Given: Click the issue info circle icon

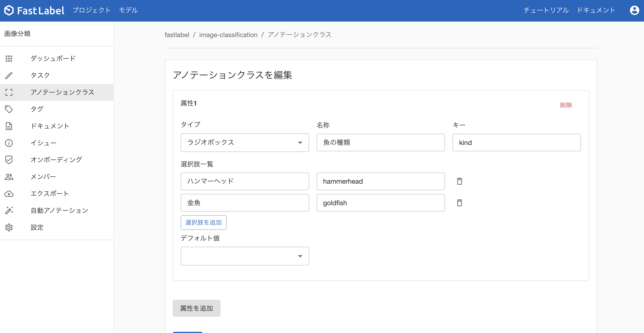Looking at the screenshot, I should [x=9, y=143].
